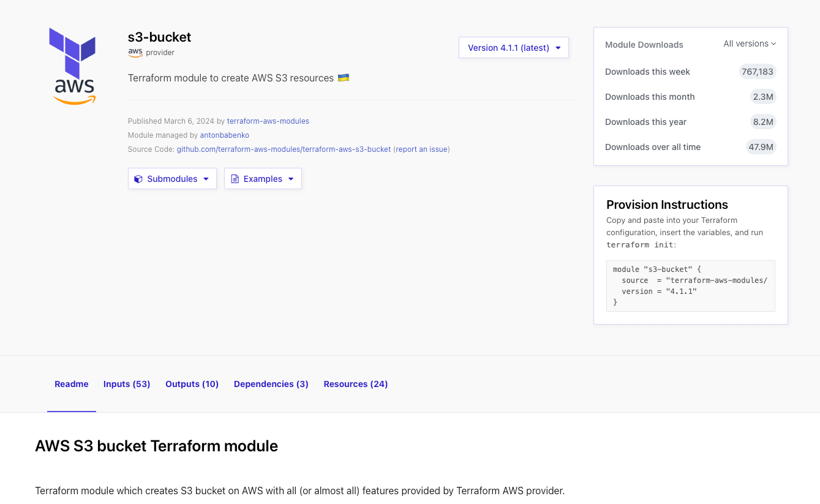Screen dimensions: 820x504
Task: Click the Ukrainian flag in module description
Action: pos(343,78)
